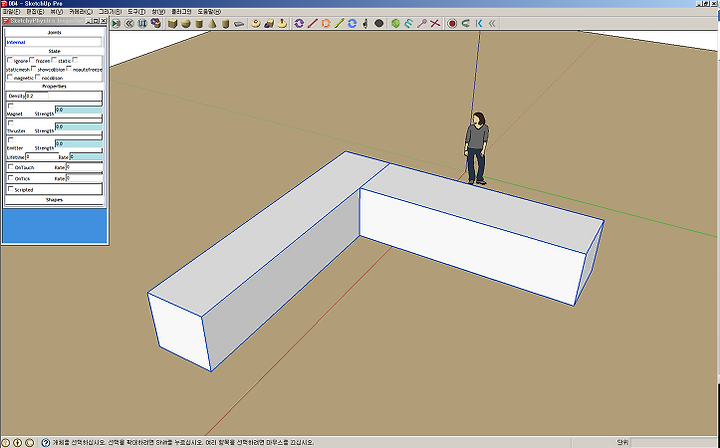Select the door shape tool
720x448 pixels.
[269, 23]
